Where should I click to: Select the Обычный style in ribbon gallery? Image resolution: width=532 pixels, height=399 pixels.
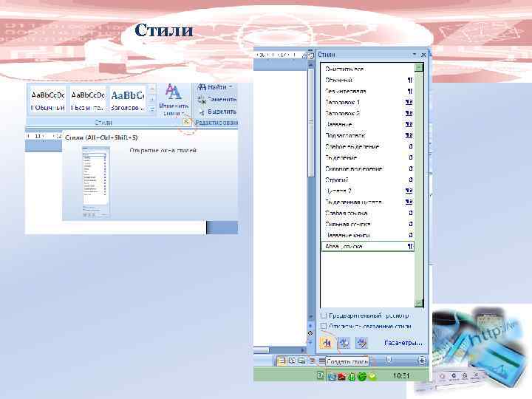(48, 100)
